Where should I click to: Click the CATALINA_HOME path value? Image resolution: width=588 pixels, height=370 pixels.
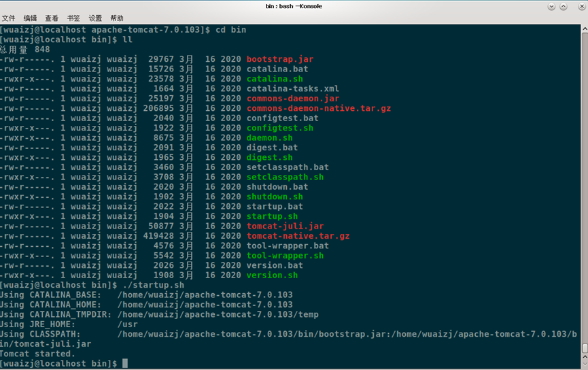tap(205, 305)
